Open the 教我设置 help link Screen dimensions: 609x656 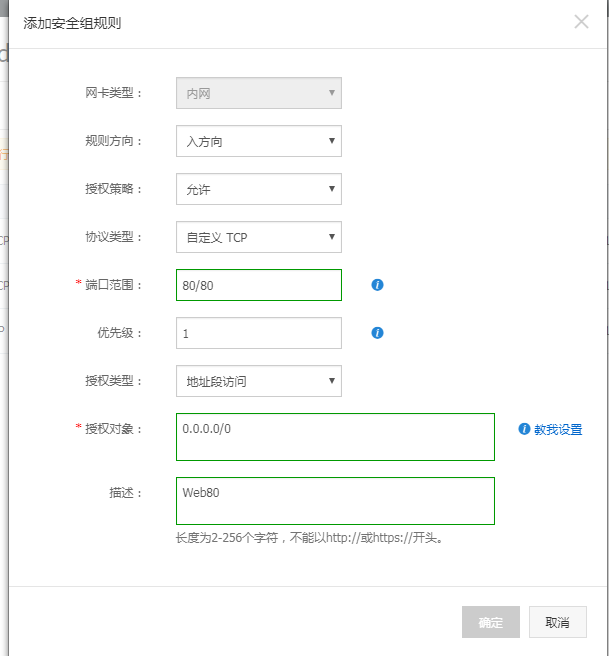point(557,429)
